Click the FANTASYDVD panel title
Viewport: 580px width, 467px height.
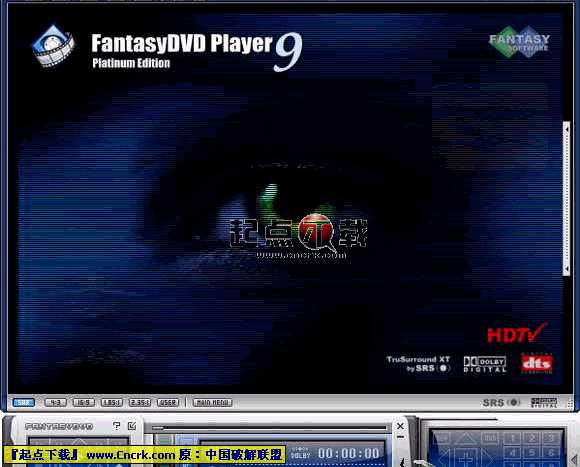[x=59, y=426]
